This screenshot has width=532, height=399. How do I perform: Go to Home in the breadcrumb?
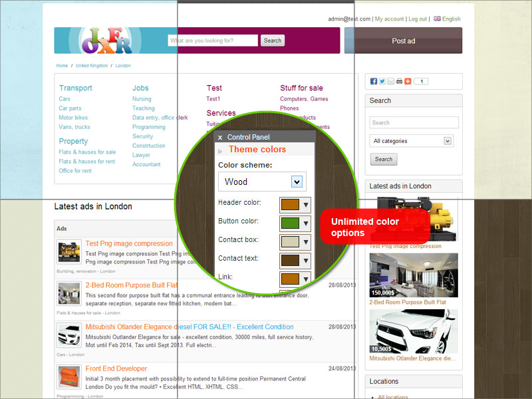coord(62,65)
